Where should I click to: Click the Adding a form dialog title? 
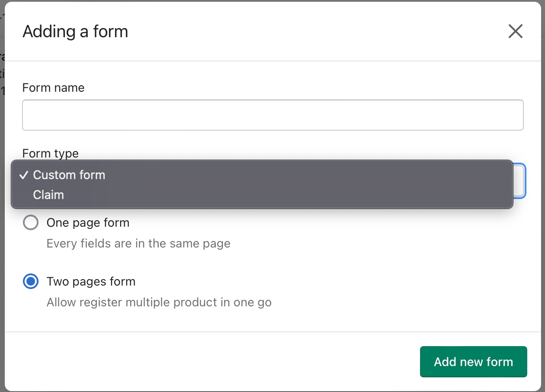click(75, 32)
